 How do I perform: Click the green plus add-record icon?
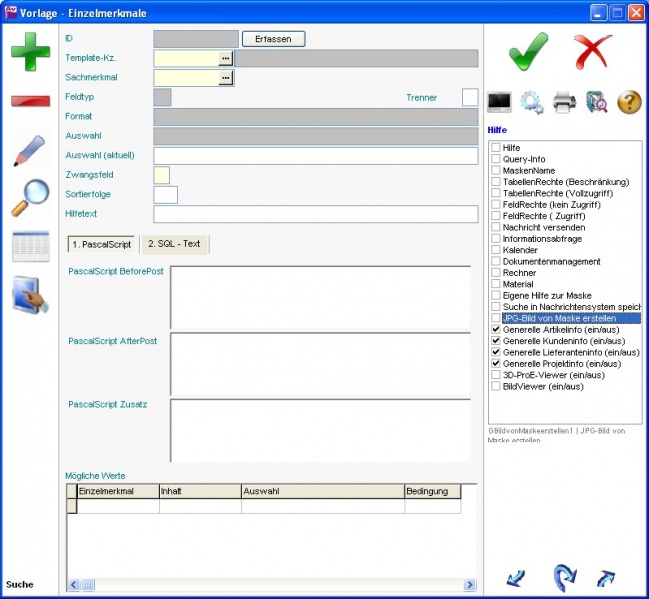click(30, 52)
